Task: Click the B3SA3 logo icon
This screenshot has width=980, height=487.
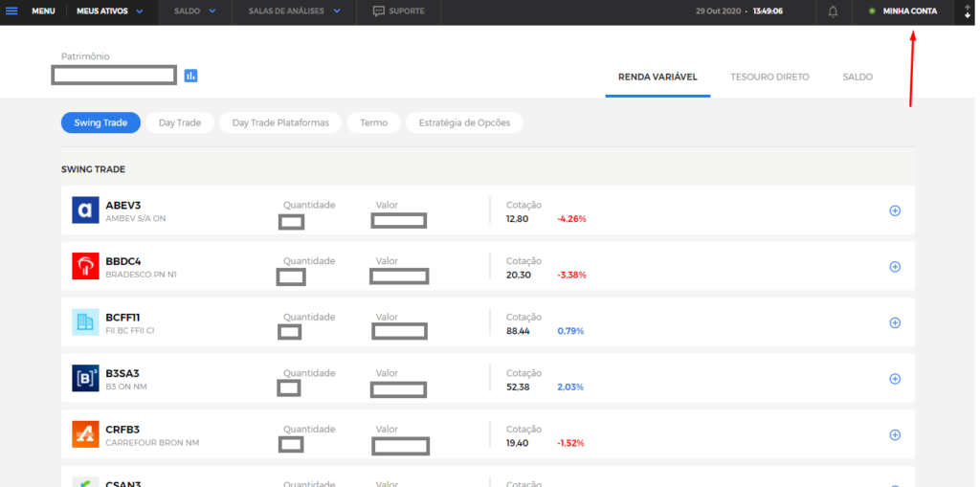Action: [85, 378]
